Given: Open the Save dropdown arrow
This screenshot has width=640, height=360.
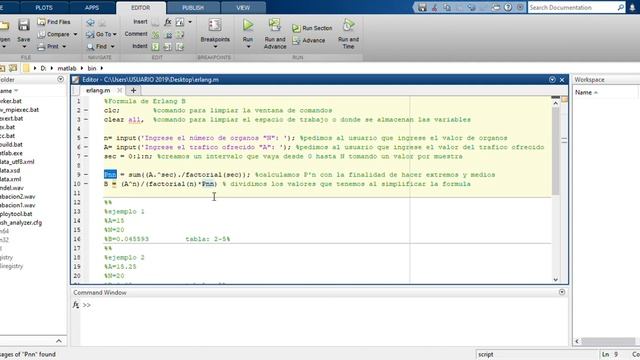Looking at the screenshot, I should pyautogui.click(x=24, y=47).
